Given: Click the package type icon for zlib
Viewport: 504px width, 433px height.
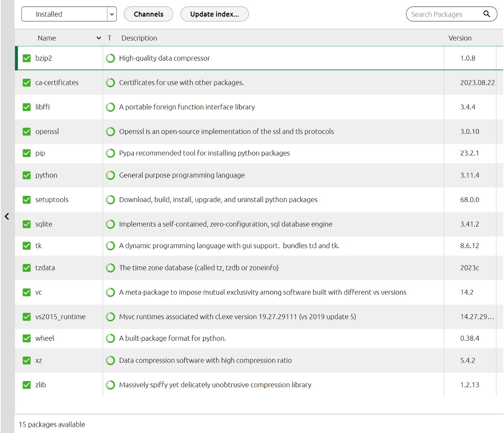Looking at the screenshot, I should (x=110, y=385).
